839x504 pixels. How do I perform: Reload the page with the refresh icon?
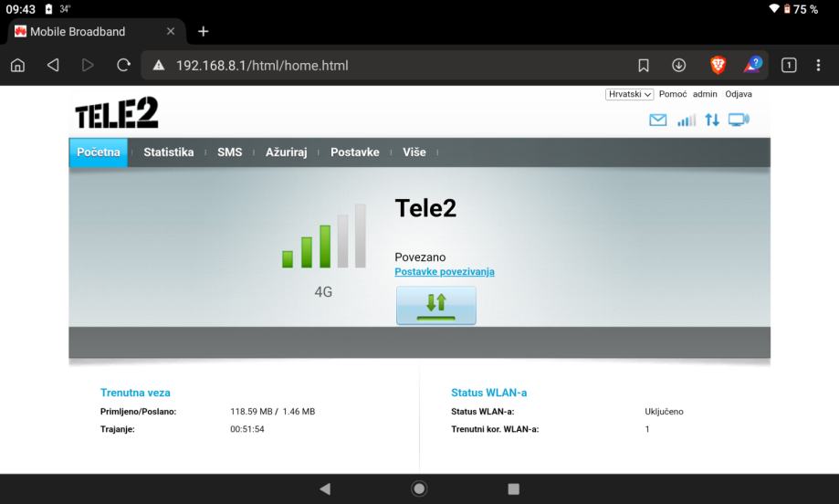123,65
